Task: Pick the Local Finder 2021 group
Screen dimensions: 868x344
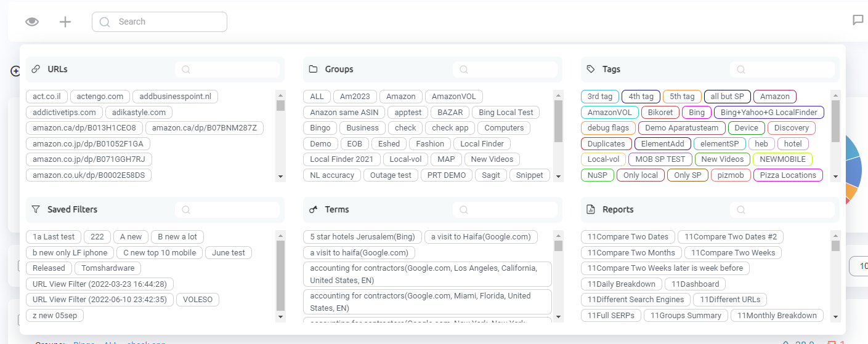Action: tap(341, 159)
